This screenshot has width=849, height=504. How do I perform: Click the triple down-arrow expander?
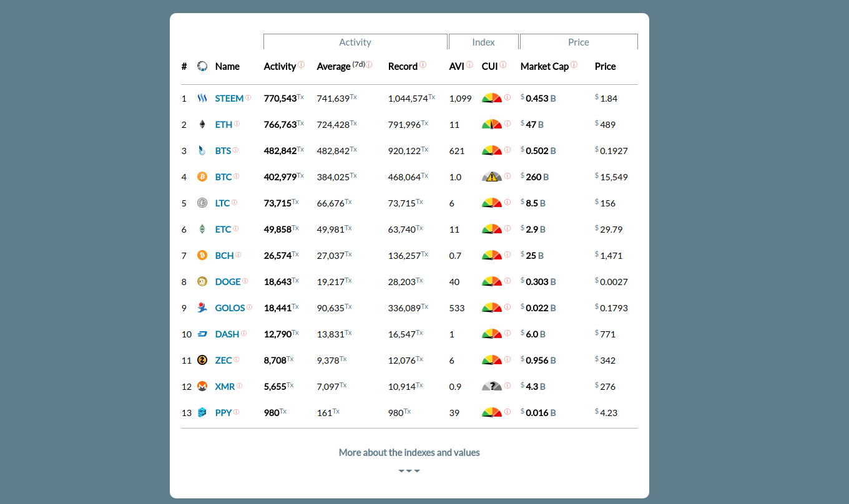[x=410, y=471]
